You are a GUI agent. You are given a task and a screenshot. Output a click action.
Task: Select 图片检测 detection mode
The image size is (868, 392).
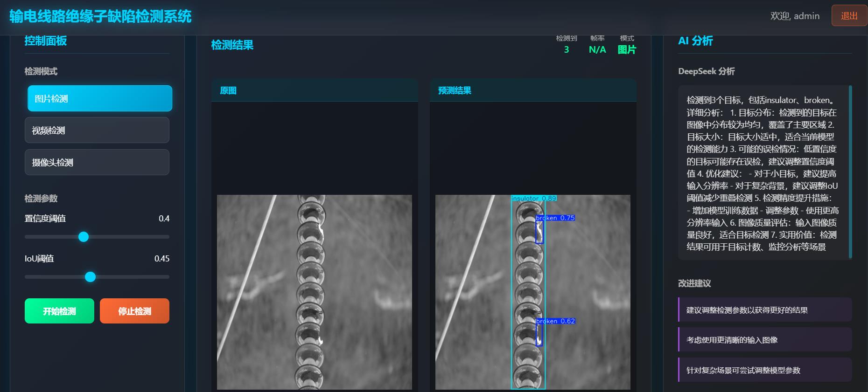tap(100, 98)
